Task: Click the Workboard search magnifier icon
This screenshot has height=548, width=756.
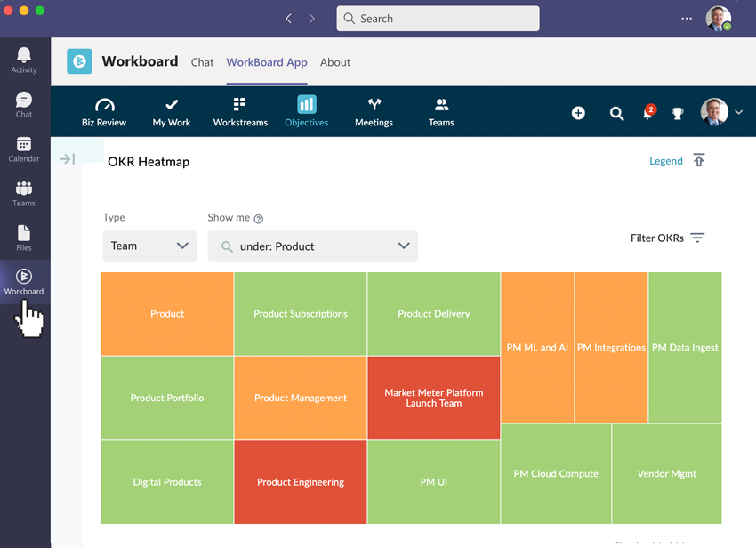Action: [x=616, y=113]
